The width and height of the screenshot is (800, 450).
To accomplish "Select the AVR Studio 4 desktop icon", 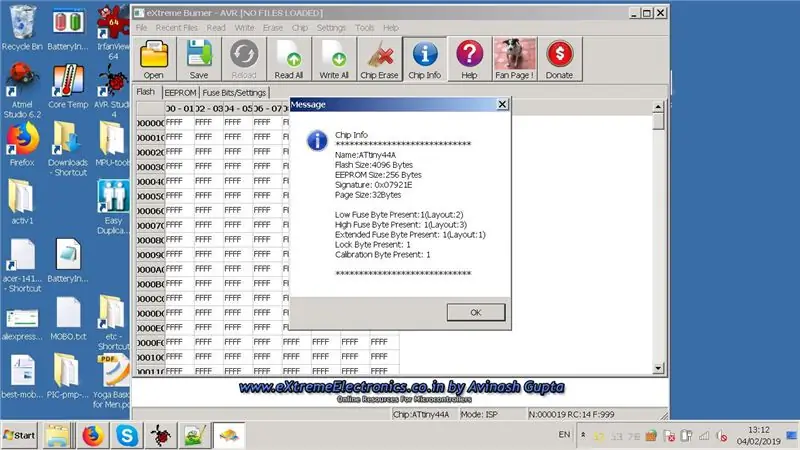I will 113,91.
